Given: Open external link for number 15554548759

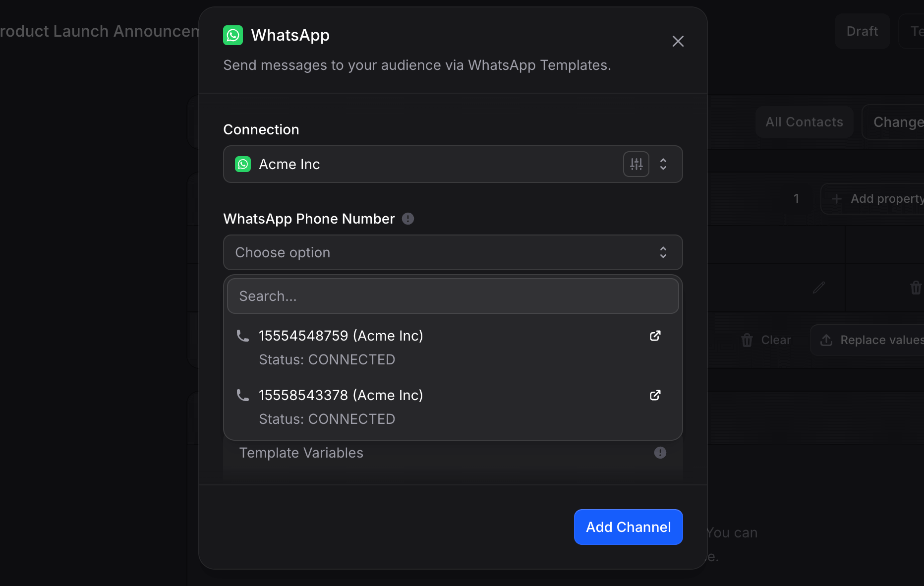Looking at the screenshot, I should [655, 336].
